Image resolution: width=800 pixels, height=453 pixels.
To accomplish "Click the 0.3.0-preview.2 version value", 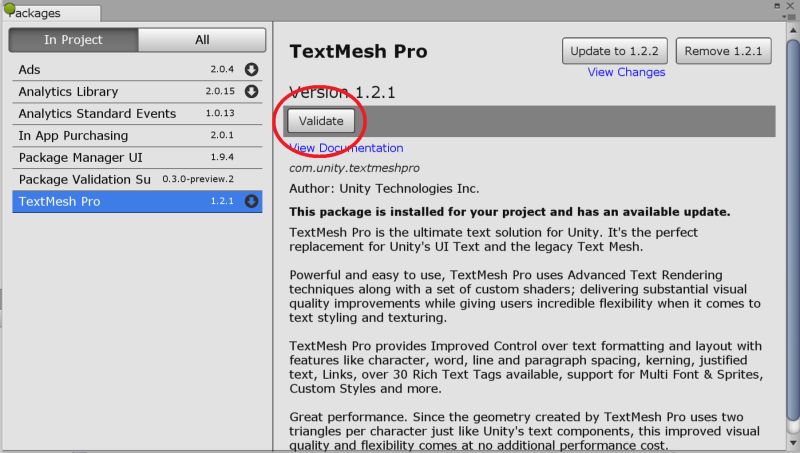I will 198,179.
